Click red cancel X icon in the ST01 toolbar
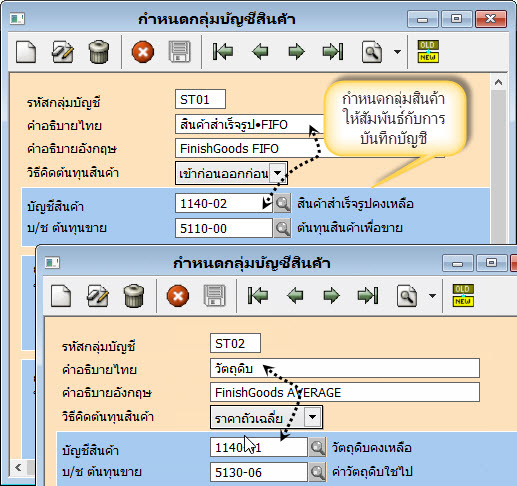The width and height of the screenshot is (517, 486). [x=143, y=52]
